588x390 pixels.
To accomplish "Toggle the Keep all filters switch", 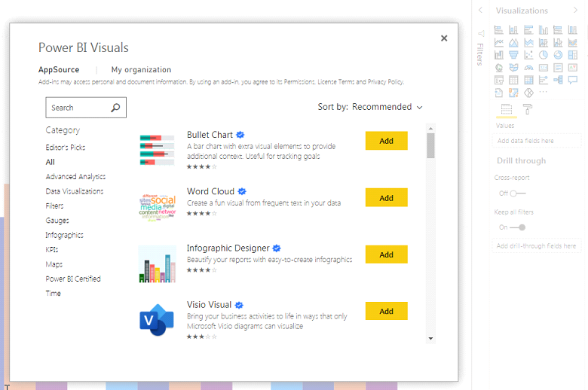I will [517, 227].
